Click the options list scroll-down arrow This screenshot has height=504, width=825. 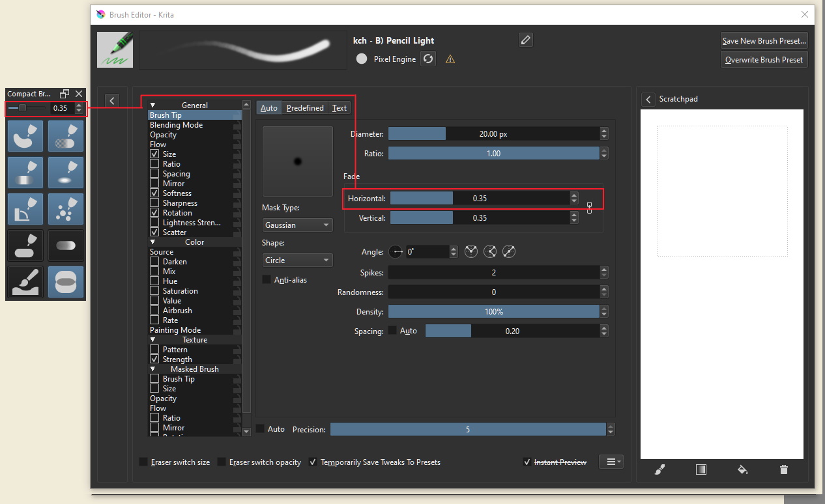click(x=246, y=431)
